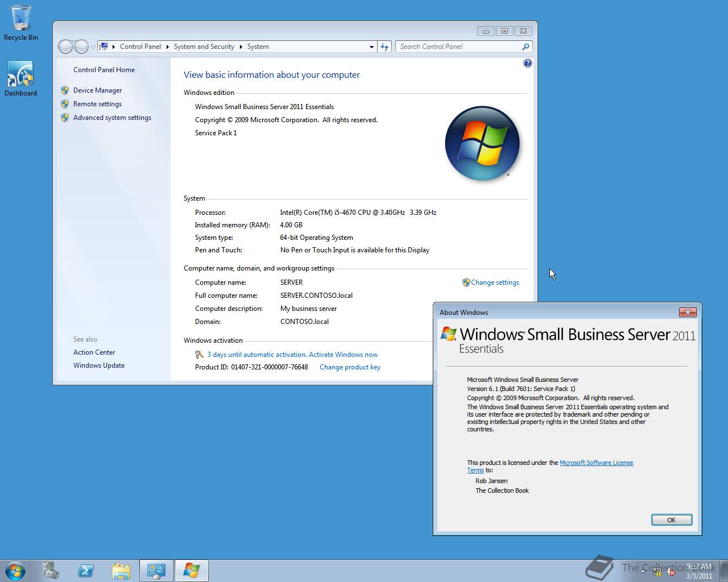728x582 pixels.
Task: Expand the arrow after Control Panel breadcrumb
Action: coord(167,47)
